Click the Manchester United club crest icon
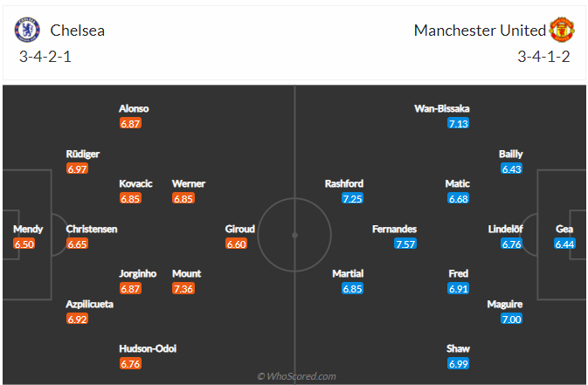Screen dimensions: 588x385 560,31
